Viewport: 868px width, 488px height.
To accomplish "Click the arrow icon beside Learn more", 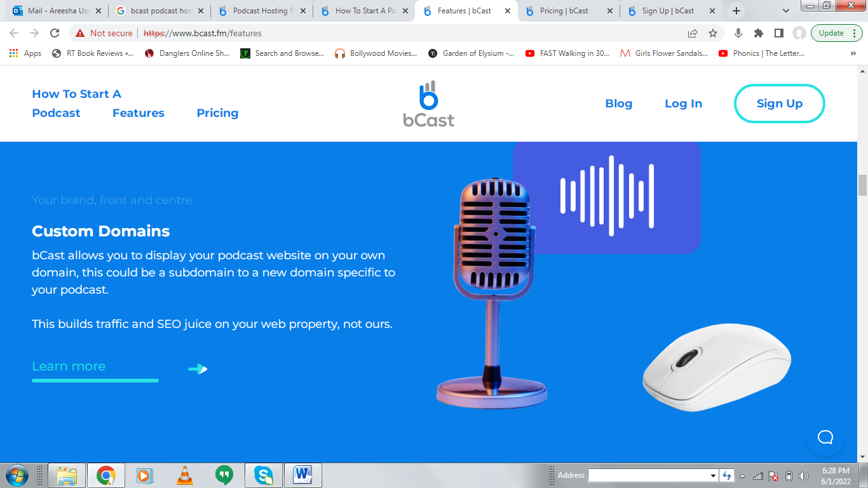I will [198, 369].
